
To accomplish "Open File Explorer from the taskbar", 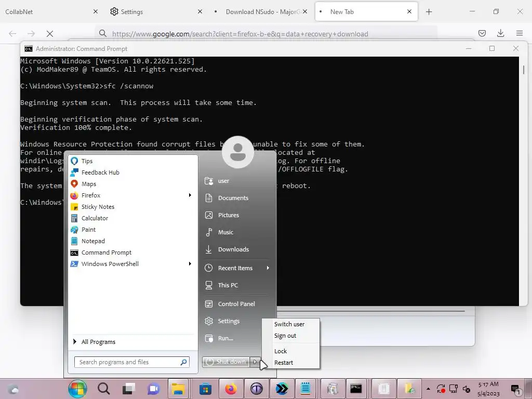I will [178, 389].
